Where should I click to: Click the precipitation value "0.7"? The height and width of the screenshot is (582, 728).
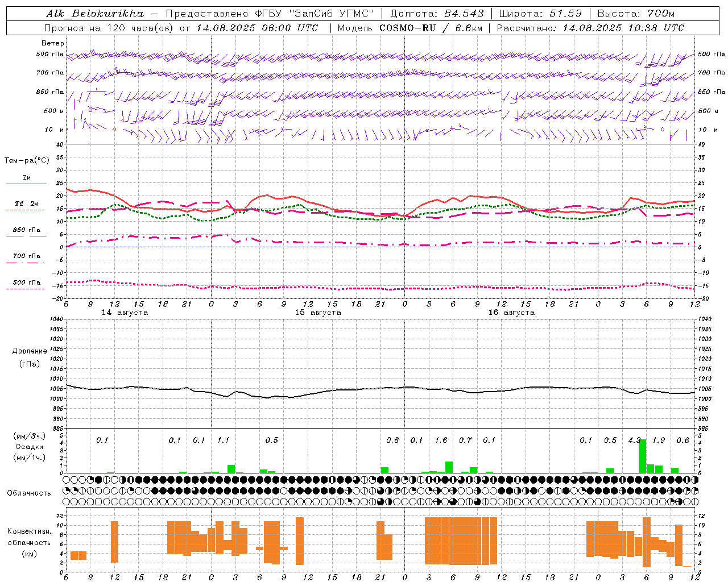[x=465, y=440]
